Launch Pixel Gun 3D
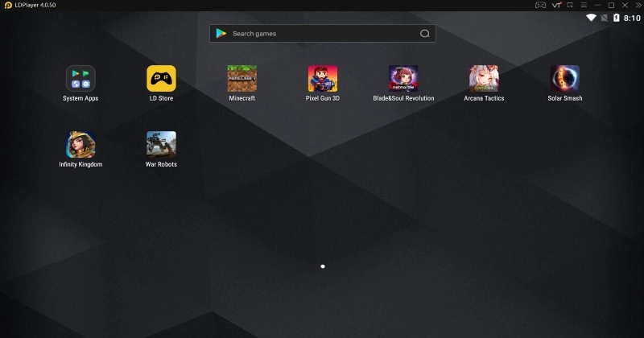644x338 pixels. point(323,78)
